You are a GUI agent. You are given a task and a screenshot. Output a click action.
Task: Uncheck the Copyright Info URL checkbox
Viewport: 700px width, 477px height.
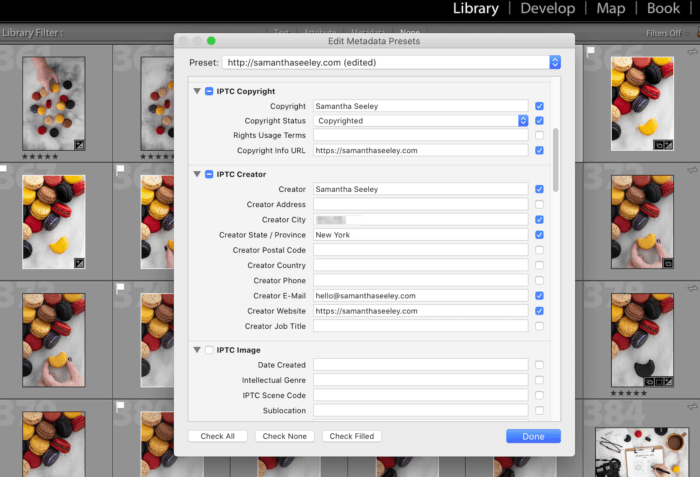coord(539,150)
